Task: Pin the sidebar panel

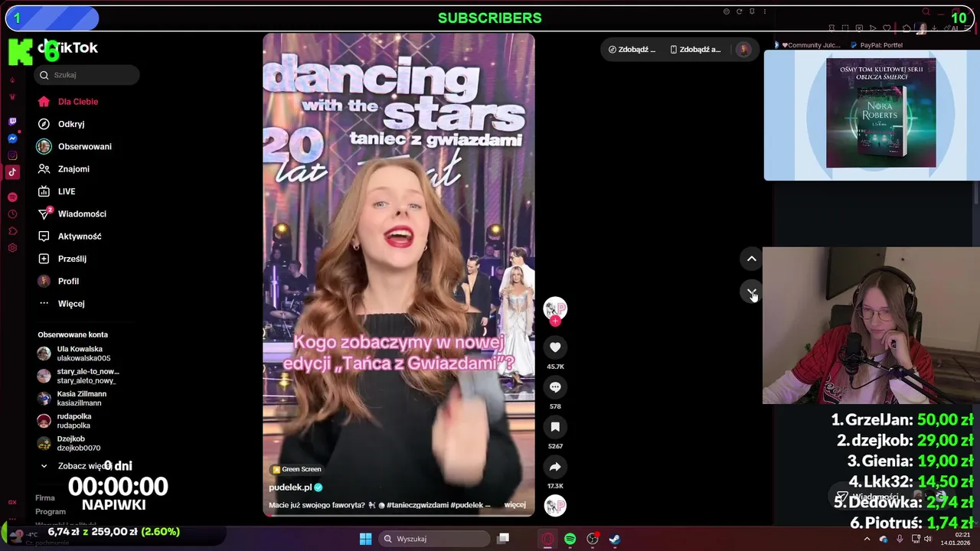Action: point(752,11)
